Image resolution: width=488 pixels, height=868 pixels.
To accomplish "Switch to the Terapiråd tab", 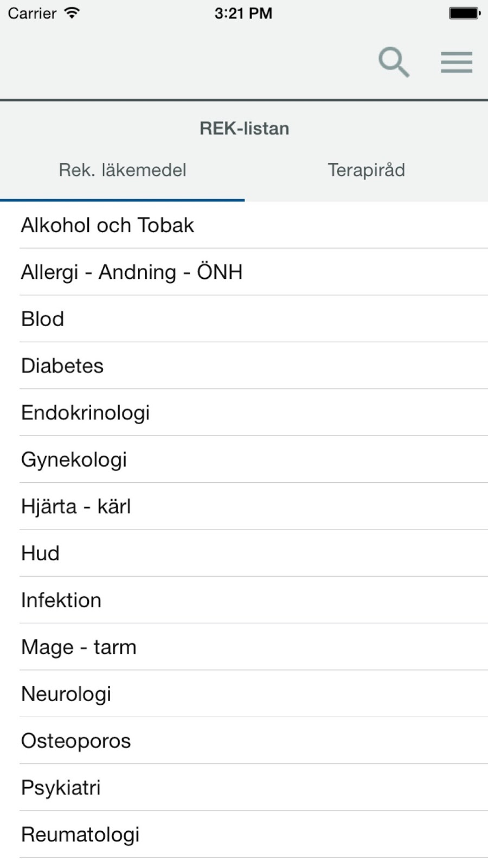I will (x=367, y=170).
